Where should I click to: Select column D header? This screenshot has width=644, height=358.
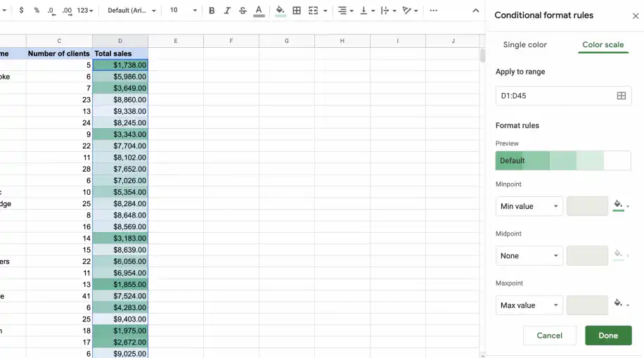(120, 41)
